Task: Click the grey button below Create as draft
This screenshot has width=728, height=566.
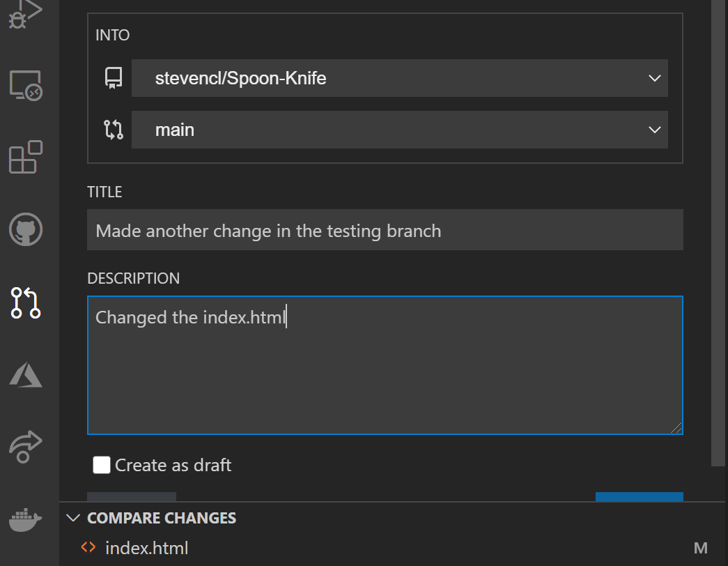Action: pyautogui.click(x=132, y=496)
